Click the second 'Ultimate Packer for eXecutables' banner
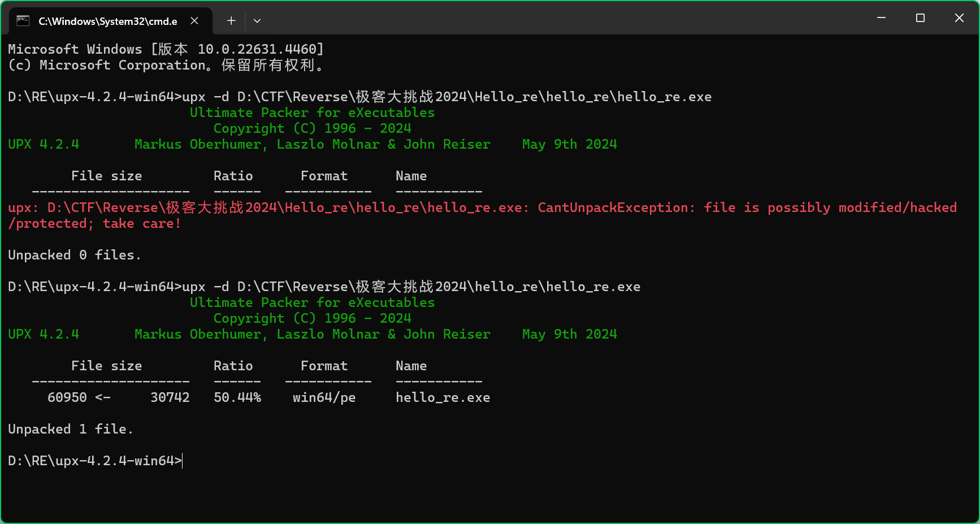Screen dimensions: 980x524 pos(312,302)
